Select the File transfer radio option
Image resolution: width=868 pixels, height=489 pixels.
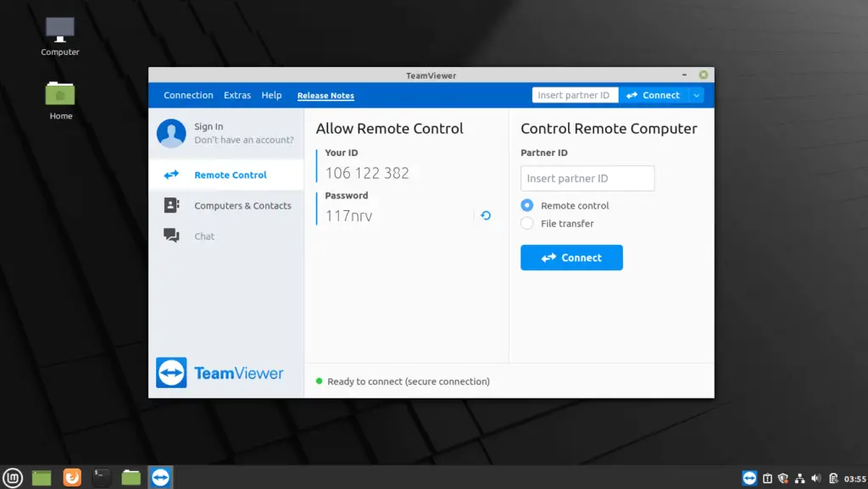pyautogui.click(x=527, y=224)
